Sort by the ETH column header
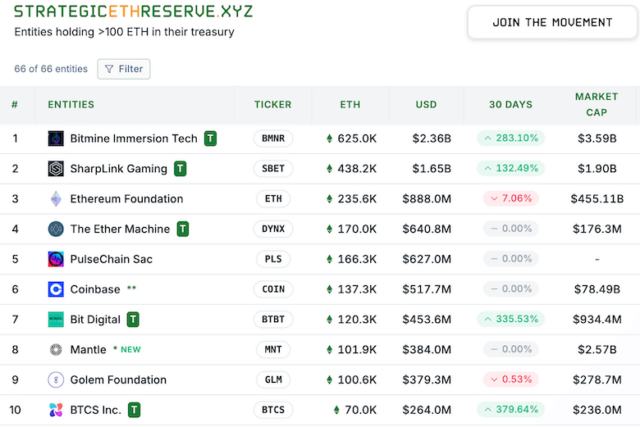This screenshot has height=427, width=640. pyautogui.click(x=350, y=105)
